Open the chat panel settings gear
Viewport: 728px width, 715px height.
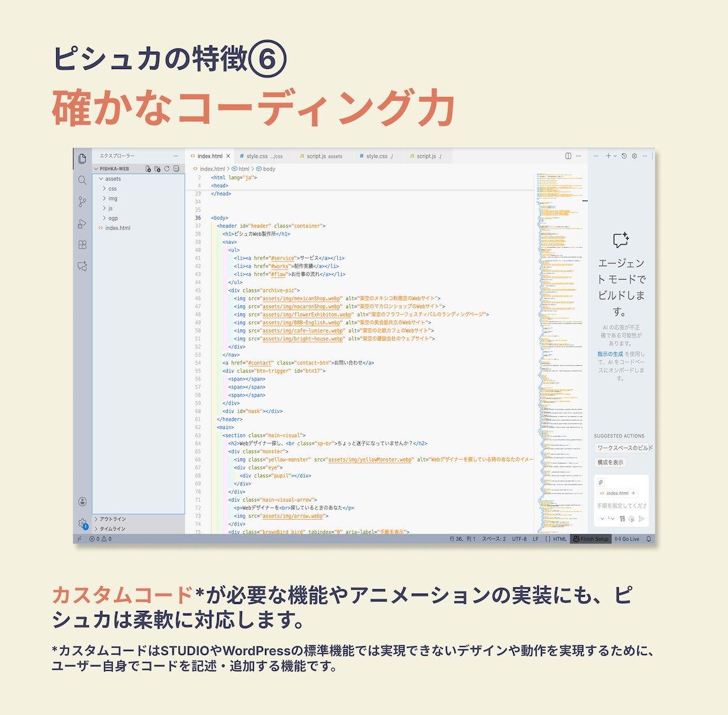[x=634, y=156]
